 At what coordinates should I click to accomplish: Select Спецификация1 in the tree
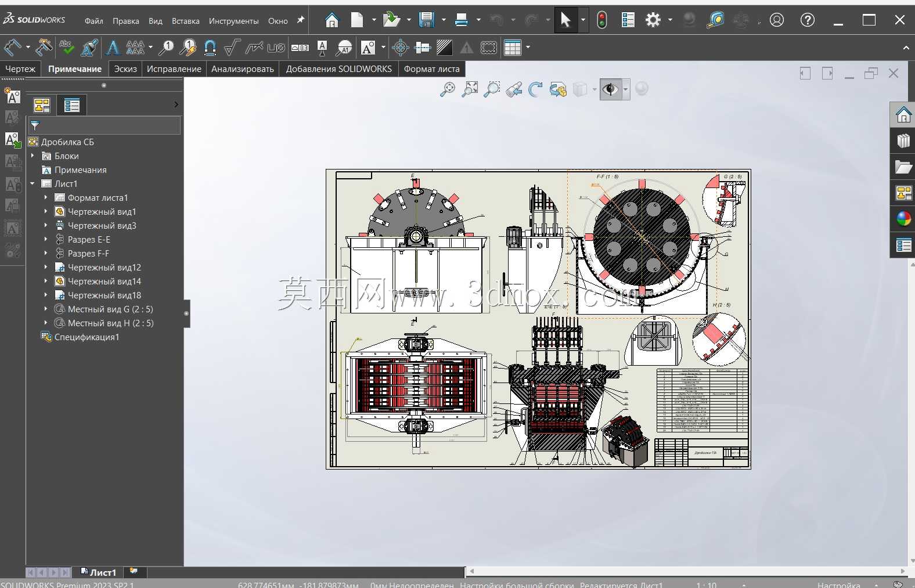click(87, 337)
